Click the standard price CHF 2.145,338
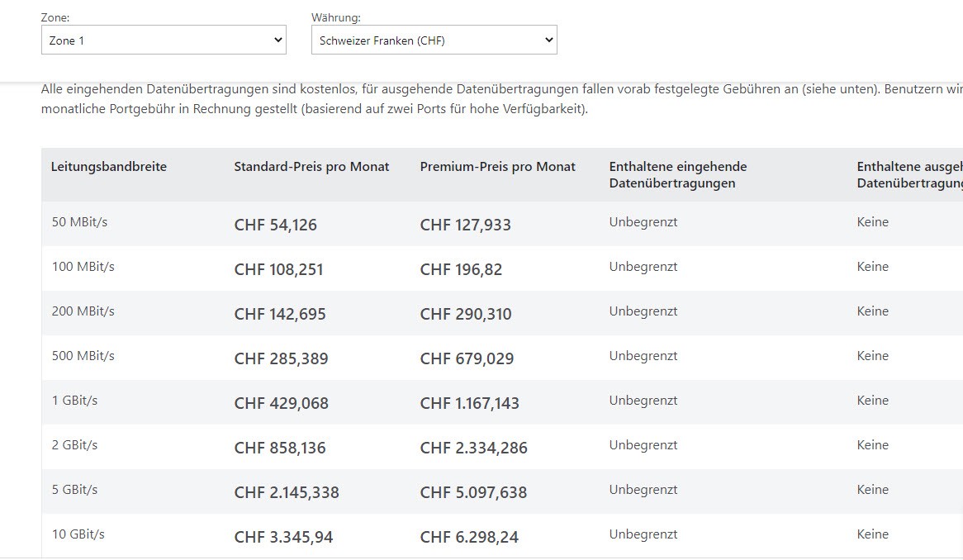The width and height of the screenshot is (963, 560). pyautogui.click(x=287, y=492)
